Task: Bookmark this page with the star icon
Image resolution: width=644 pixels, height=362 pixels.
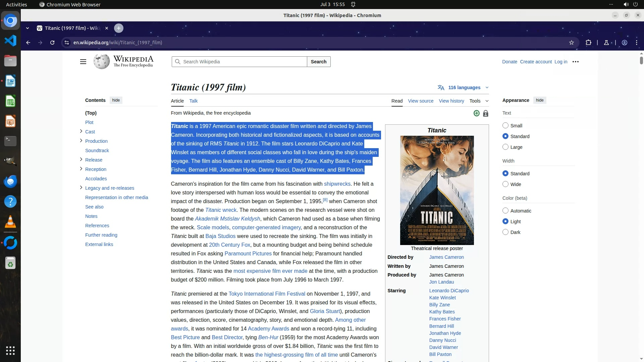Action: click(572, 43)
